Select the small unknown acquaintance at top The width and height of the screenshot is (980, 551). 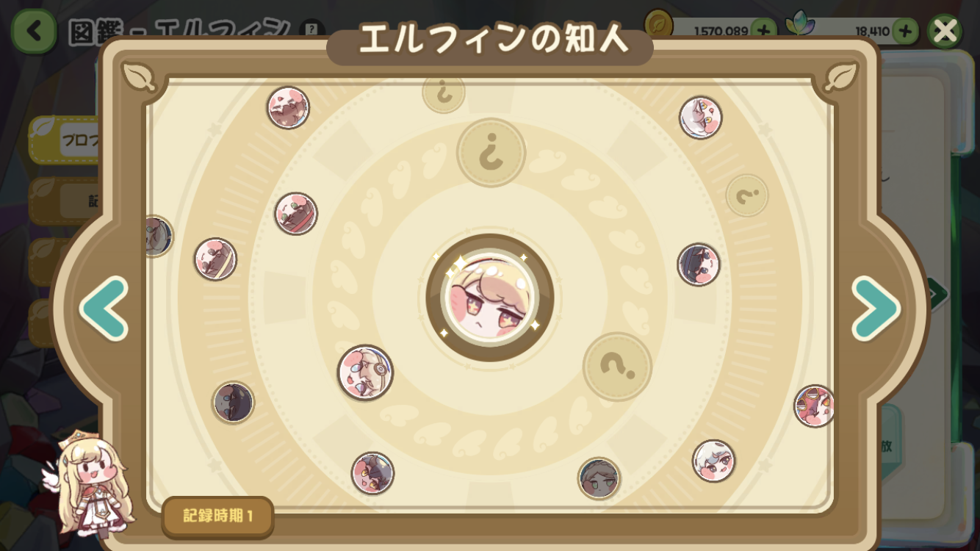tap(444, 93)
